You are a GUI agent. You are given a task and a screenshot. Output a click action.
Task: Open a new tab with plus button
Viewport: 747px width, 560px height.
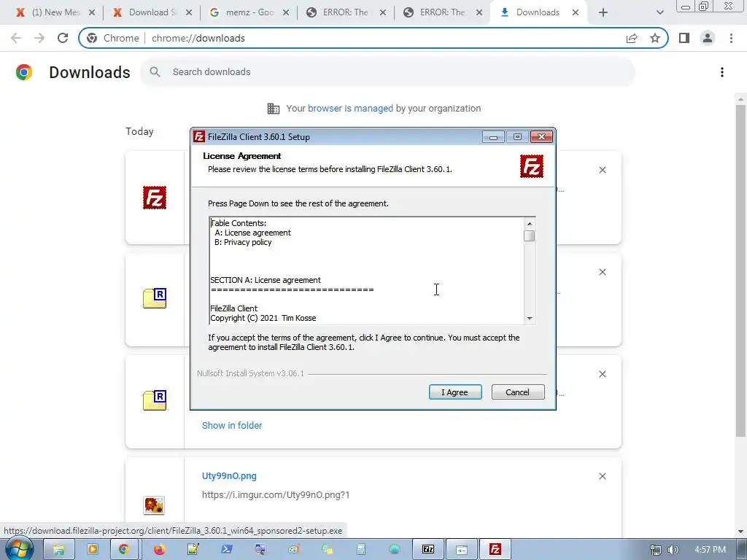coord(603,12)
